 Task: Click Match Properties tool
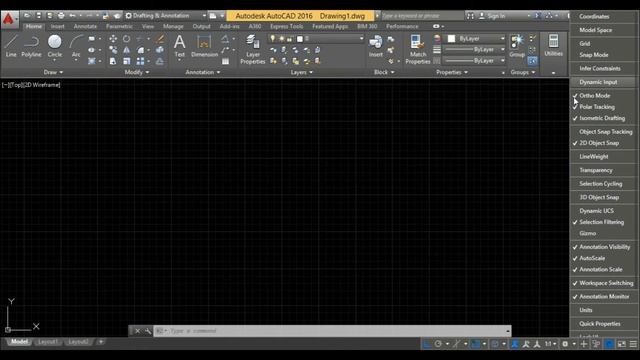418,49
